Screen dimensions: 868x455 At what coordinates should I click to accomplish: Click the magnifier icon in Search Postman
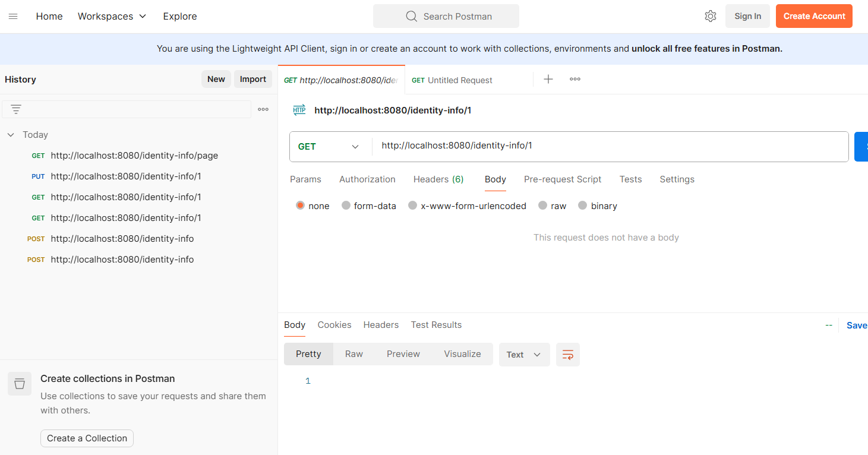click(412, 16)
